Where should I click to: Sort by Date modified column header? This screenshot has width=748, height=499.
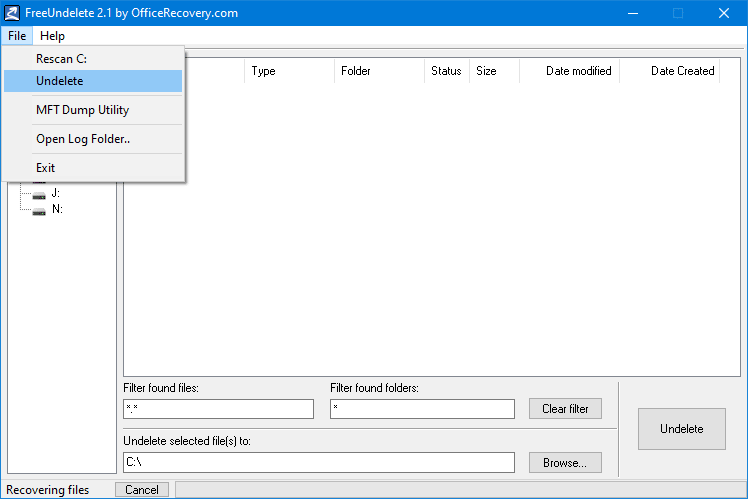[x=570, y=71]
